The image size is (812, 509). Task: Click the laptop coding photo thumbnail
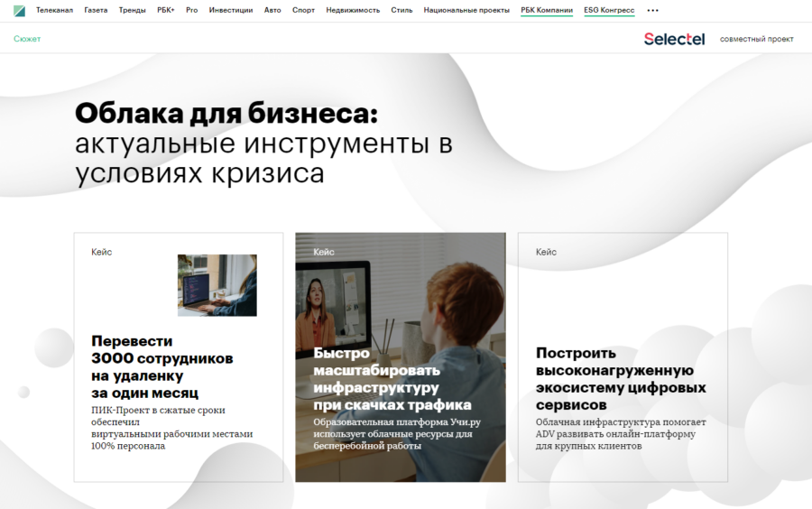coord(217,285)
